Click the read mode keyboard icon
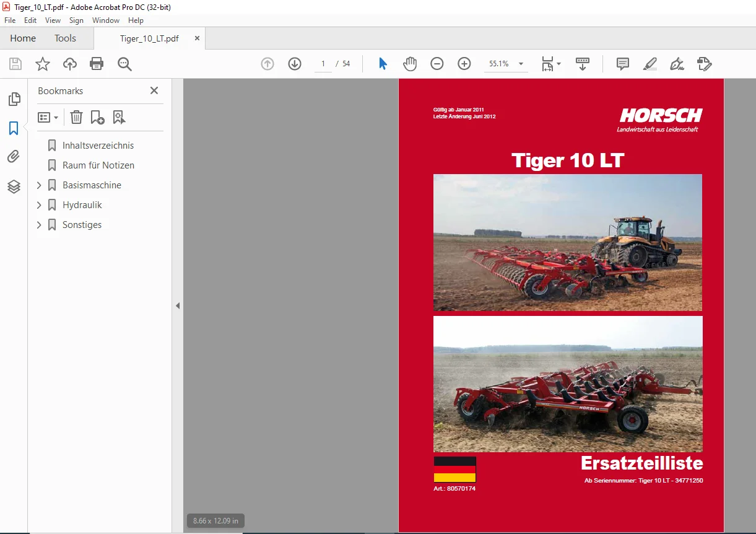 (583, 64)
